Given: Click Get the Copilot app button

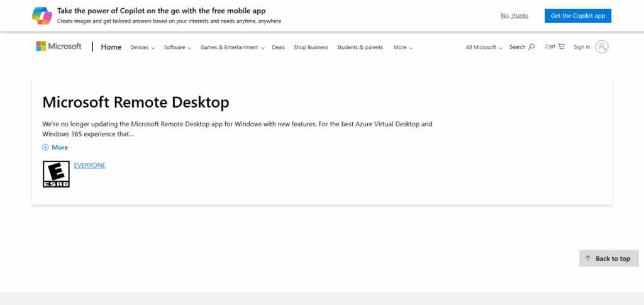Looking at the screenshot, I should [578, 16].
